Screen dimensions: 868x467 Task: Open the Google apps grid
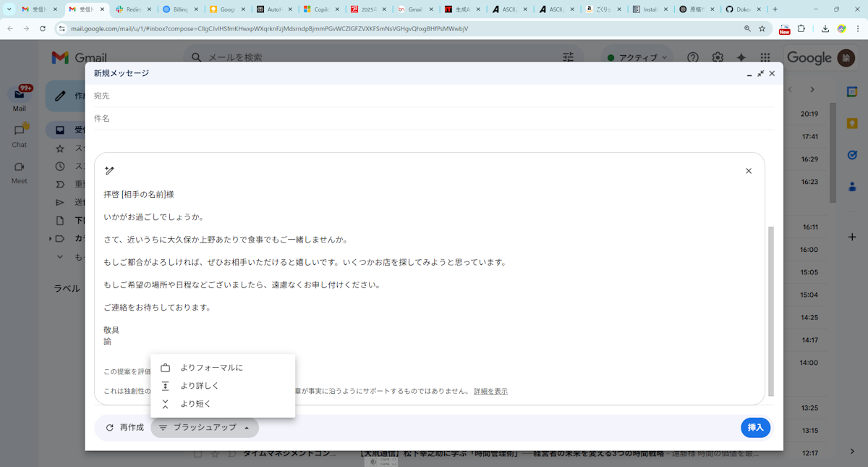[765, 57]
